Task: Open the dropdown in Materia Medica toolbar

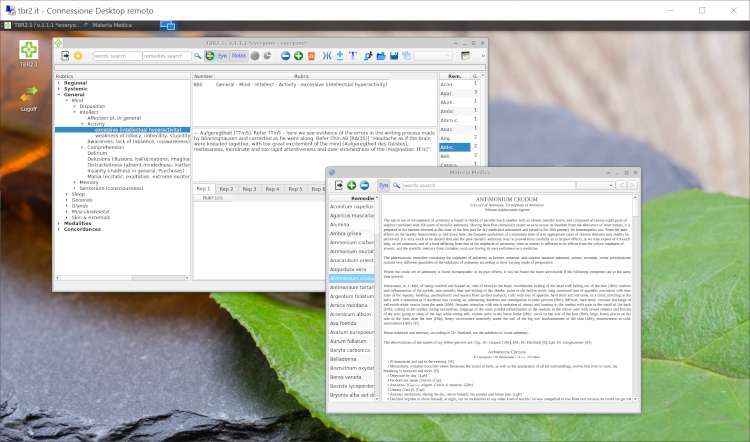Action: (611, 185)
